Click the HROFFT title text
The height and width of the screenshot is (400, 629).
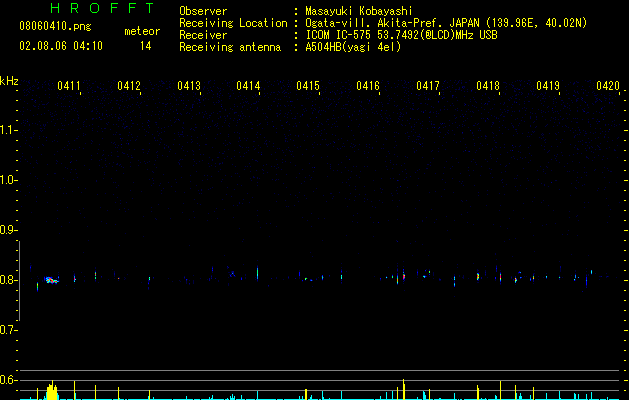(x=102, y=8)
